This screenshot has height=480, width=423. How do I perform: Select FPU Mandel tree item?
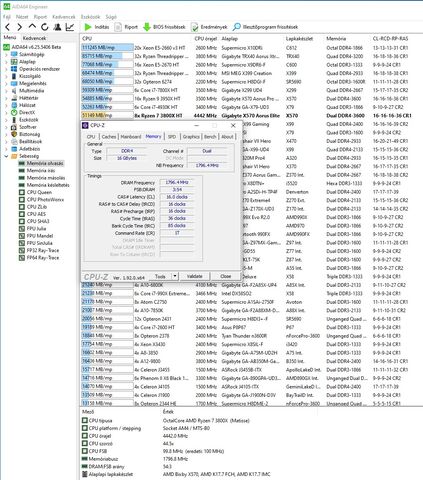[x=40, y=236]
